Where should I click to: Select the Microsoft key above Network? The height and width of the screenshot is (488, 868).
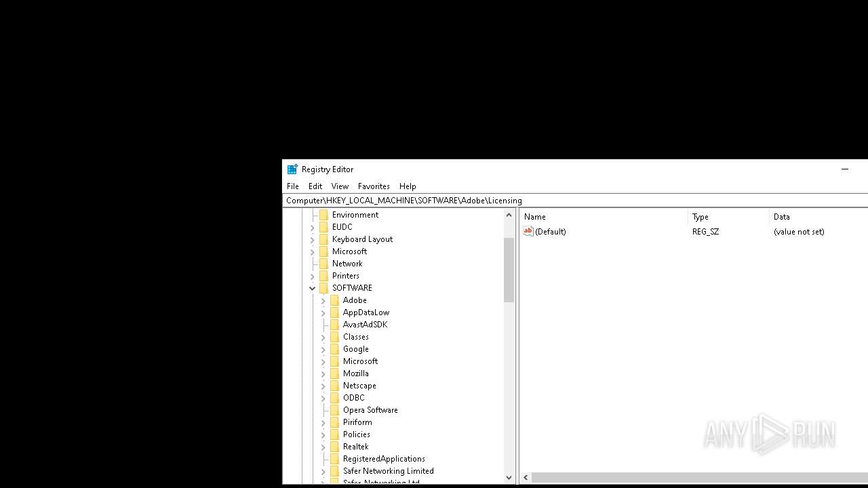tap(349, 251)
